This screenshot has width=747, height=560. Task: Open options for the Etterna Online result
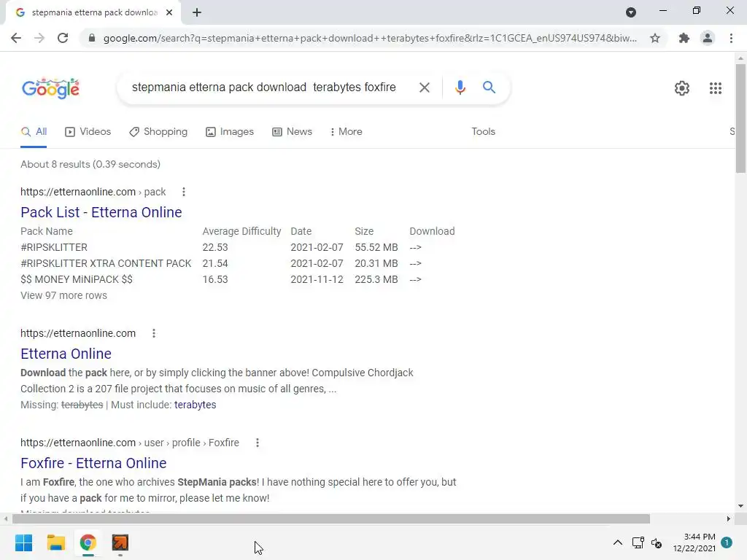coord(153,333)
